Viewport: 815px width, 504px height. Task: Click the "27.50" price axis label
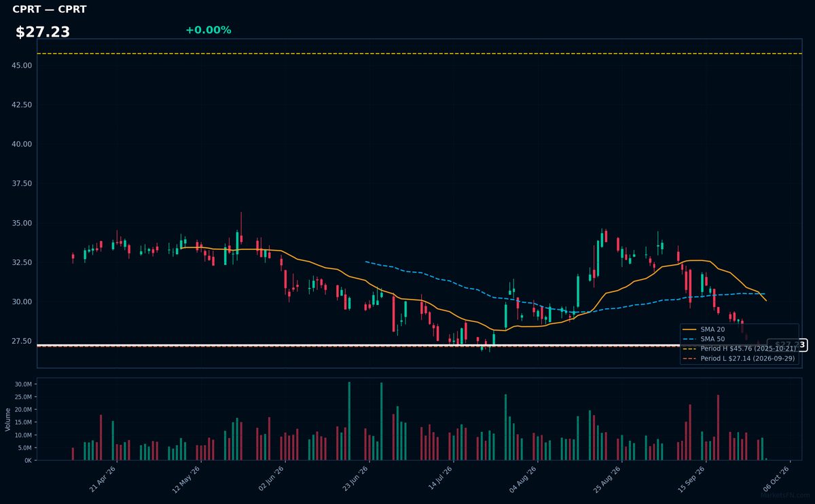coord(22,341)
